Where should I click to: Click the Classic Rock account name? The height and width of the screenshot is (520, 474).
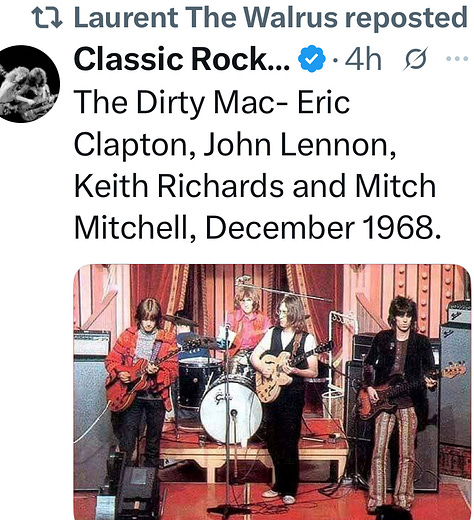click(x=182, y=59)
